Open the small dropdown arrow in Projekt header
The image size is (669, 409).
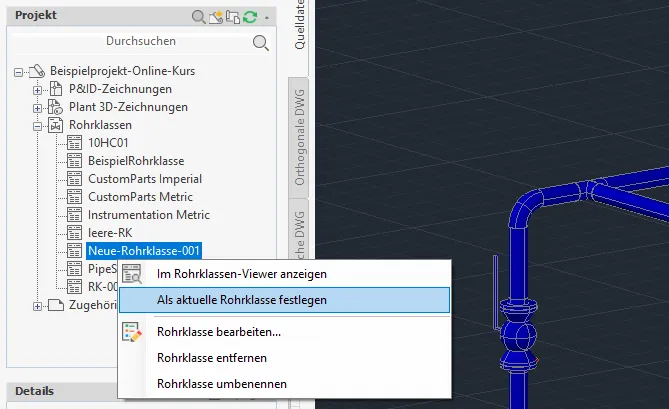click(x=267, y=17)
